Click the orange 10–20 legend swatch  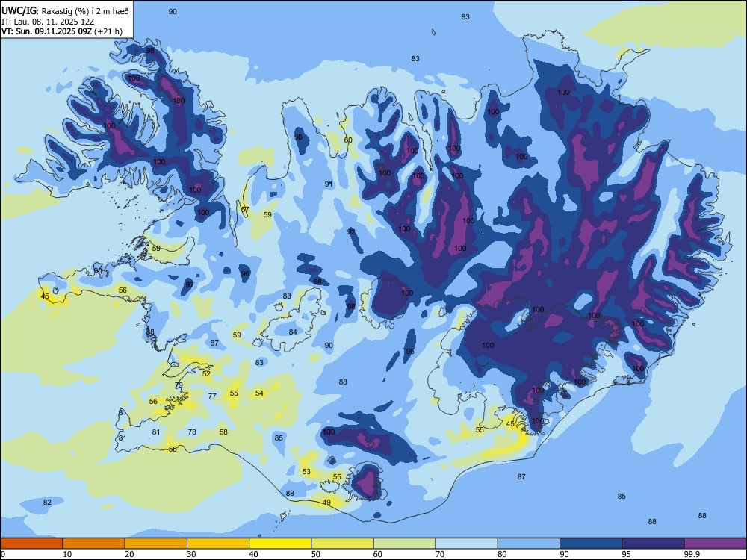94,544
